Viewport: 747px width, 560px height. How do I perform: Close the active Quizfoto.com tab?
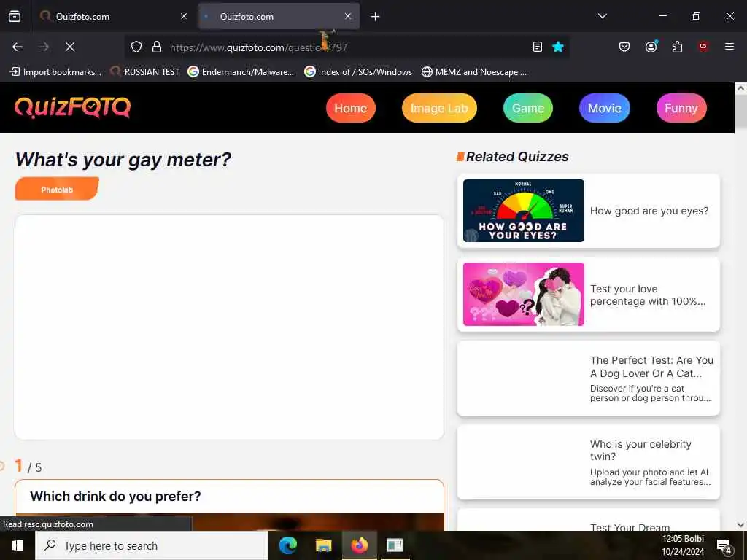point(348,16)
